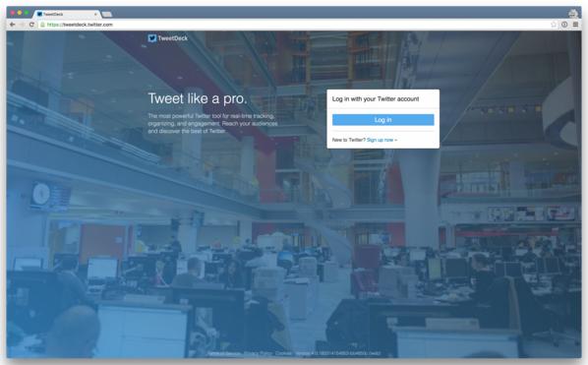Go forward using the browser forward arrow
Screen dimensions: 588x365
point(23,25)
